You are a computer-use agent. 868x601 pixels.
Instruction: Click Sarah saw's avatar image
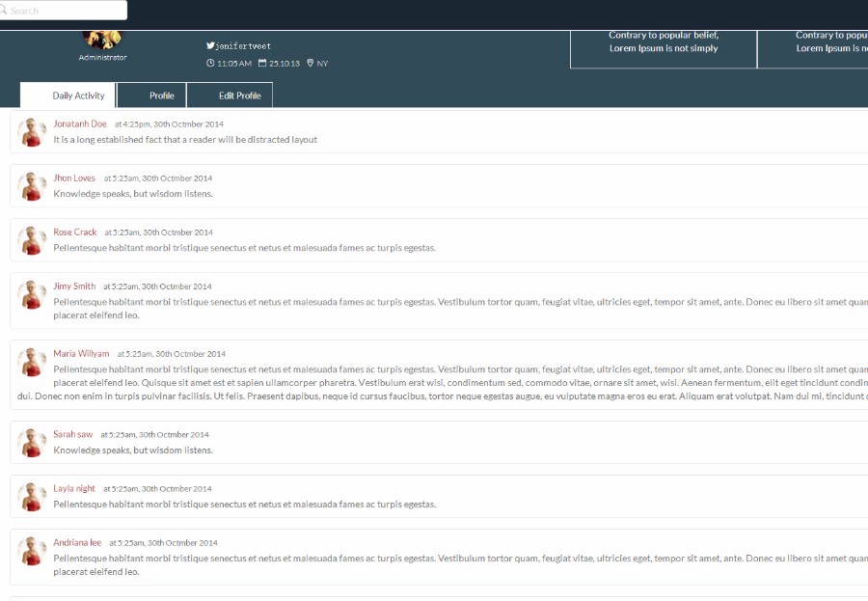[x=32, y=443]
